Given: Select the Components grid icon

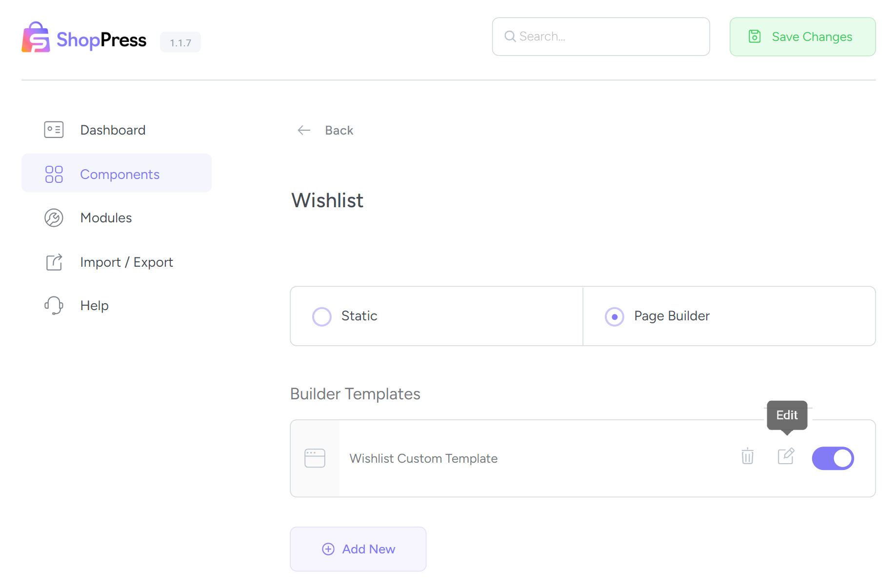Looking at the screenshot, I should [54, 174].
